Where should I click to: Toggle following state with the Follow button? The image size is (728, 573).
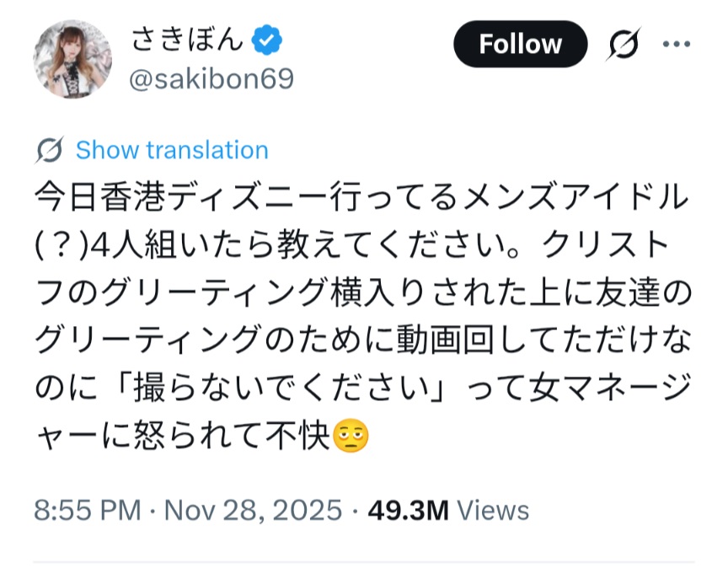tap(520, 45)
